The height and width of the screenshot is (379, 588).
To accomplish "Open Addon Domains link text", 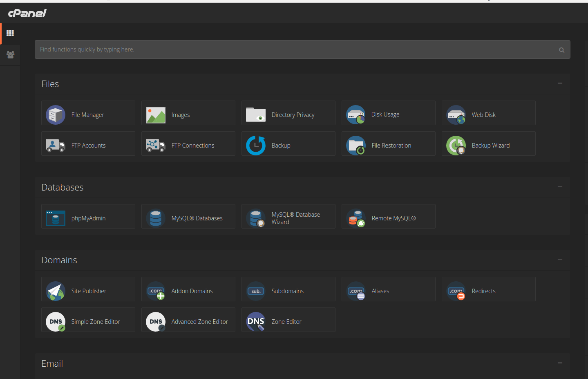I will click(192, 291).
